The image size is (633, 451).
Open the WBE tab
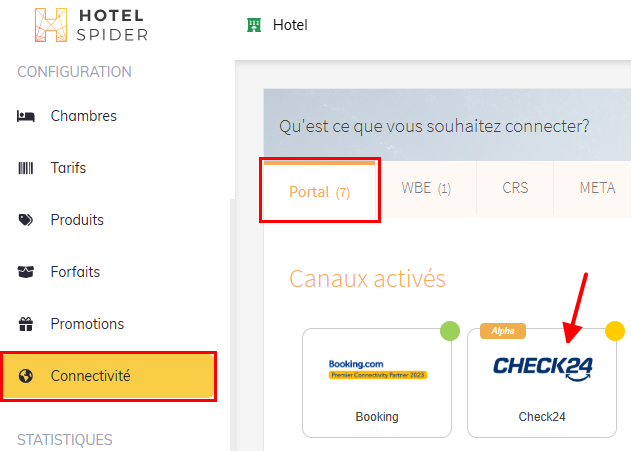coord(426,188)
